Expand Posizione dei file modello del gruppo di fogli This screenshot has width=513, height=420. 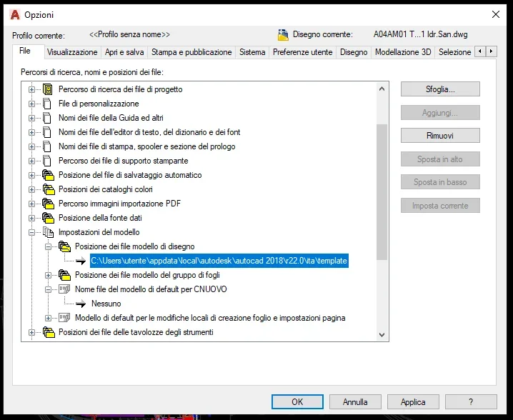48,275
